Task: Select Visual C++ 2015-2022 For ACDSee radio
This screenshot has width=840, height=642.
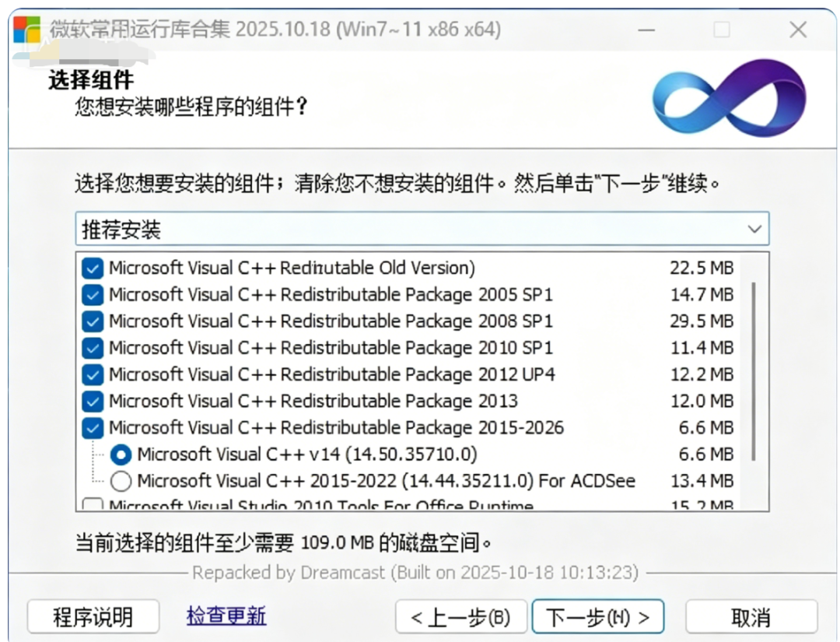Action: click(121, 481)
